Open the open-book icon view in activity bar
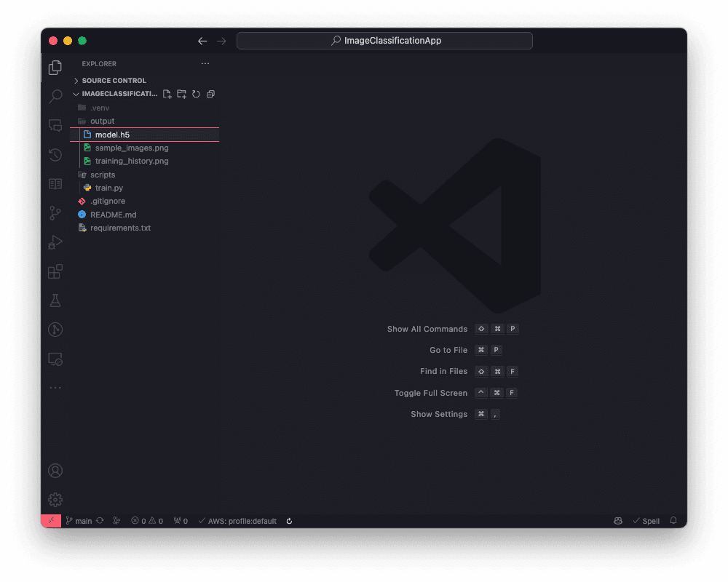 click(55, 184)
